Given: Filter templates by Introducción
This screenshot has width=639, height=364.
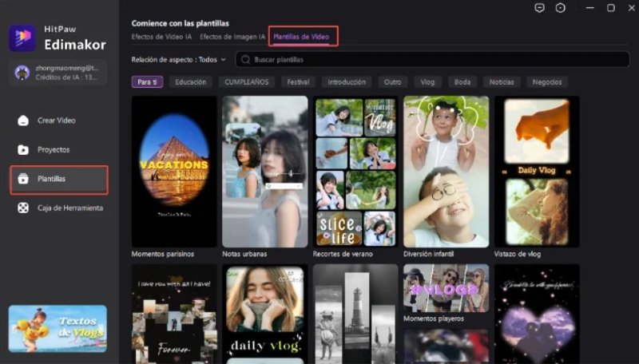Looking at the screenshot, I should tap(347, 82).
